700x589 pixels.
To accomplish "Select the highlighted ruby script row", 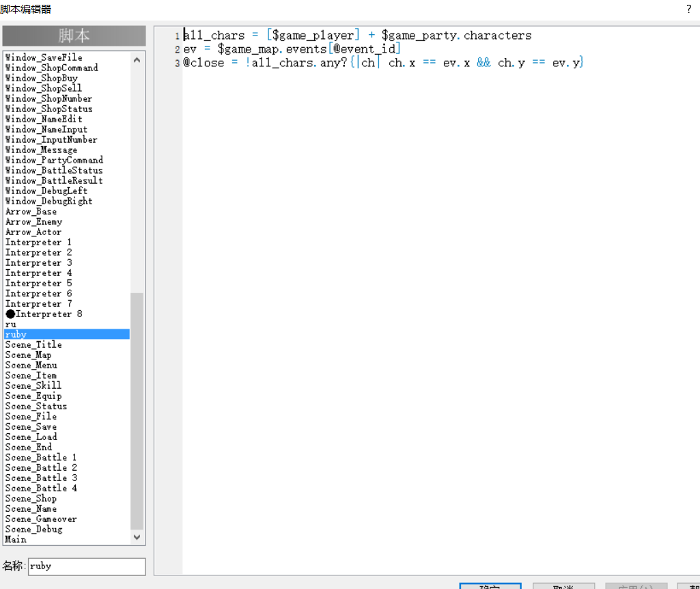I will click(x=67, y=334).
